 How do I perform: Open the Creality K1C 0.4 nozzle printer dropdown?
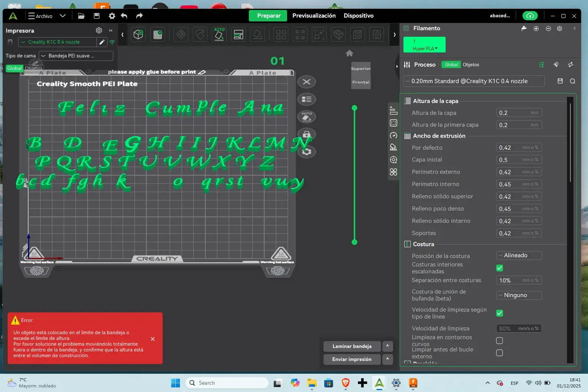[57, 42]
